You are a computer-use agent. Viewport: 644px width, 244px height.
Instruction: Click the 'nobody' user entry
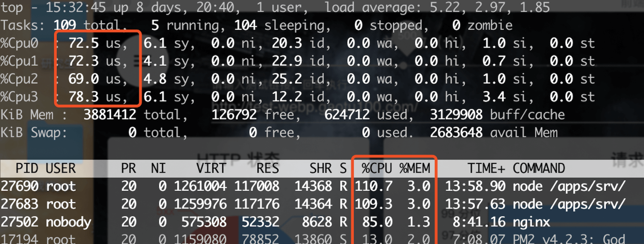point(69,222)
